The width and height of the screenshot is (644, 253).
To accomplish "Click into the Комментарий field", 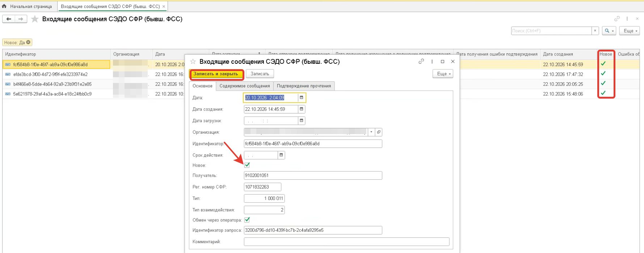I will coord(346,242).
